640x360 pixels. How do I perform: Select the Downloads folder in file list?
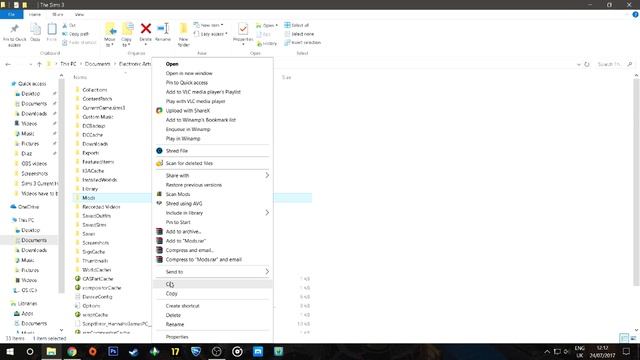pos(95,144)
